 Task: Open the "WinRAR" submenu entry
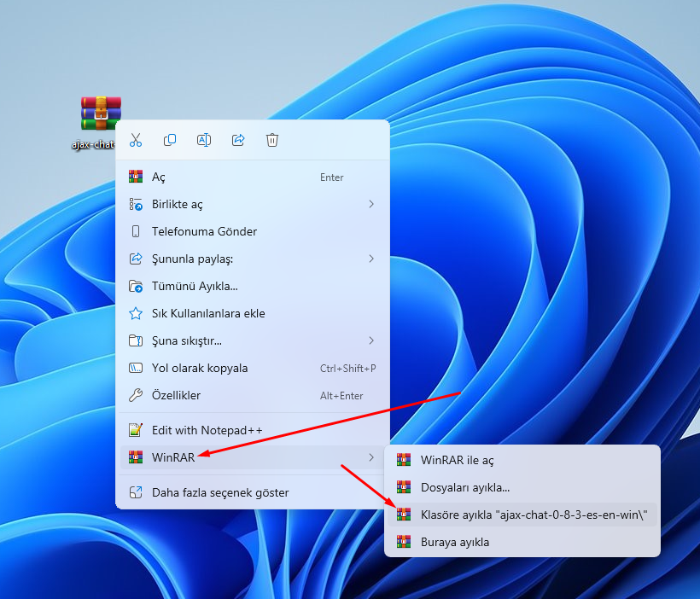point(252,457)
